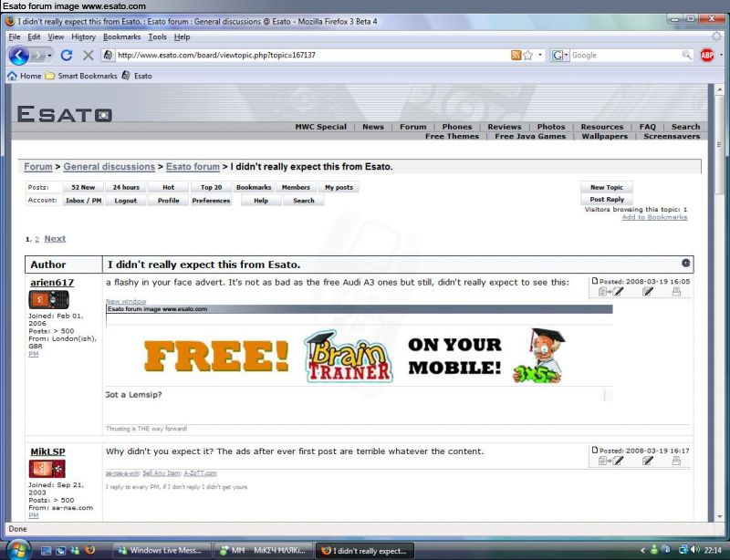The width and height of the screenshot is (730, 560).
Task: Open the View menu
Action: point(56,36)
